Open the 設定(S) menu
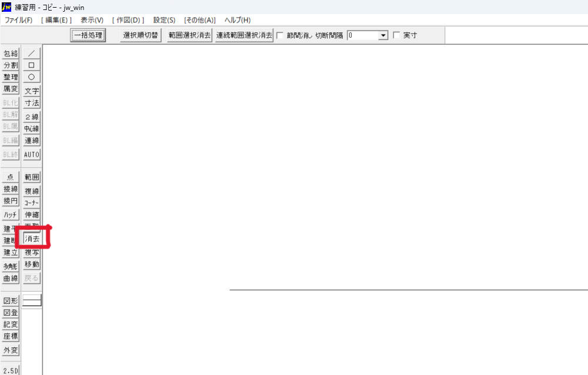 (x=164, y=20)
